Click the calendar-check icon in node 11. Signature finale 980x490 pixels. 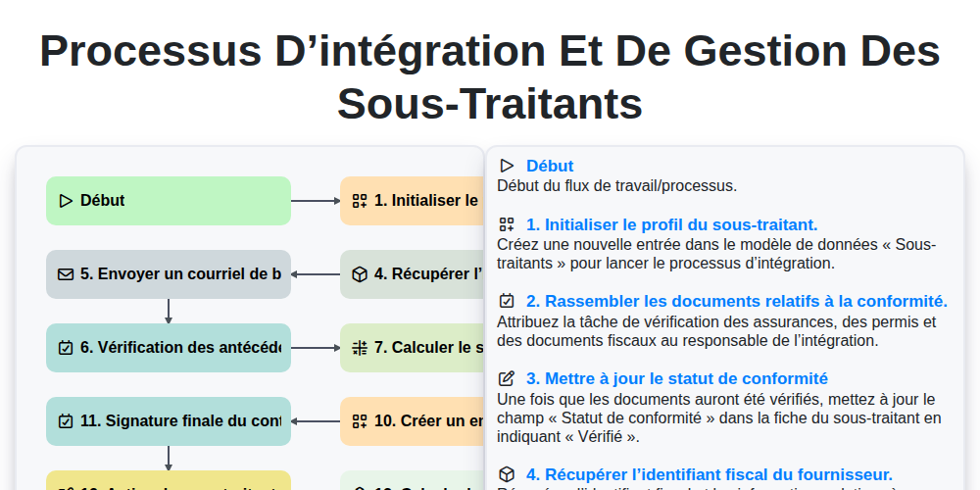[66, 421]
